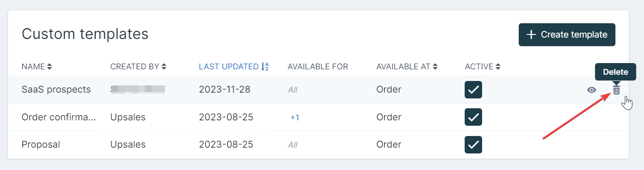
Task: Click the AVAILABLE FOR column header
Action: pyautogui.click(x=318, y=67)
